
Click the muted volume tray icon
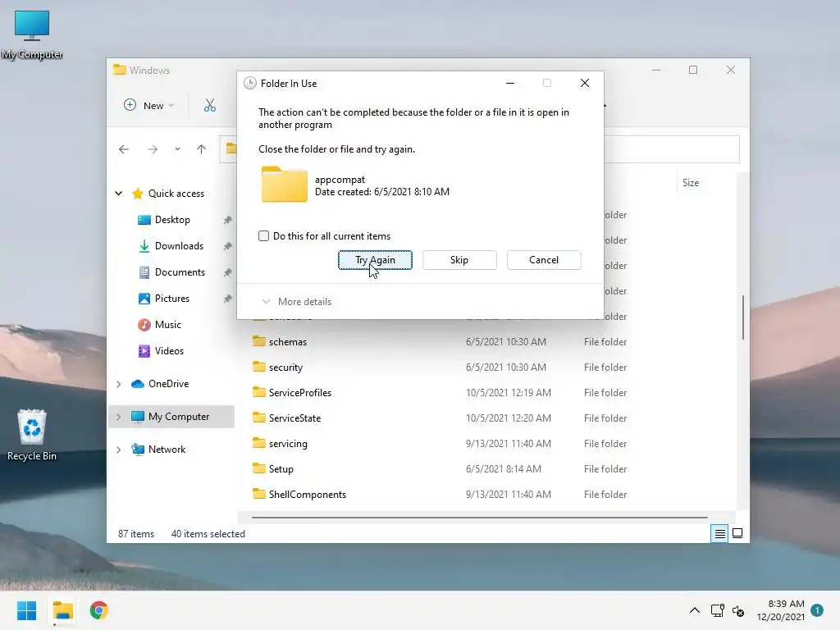[x=738, y=610]
